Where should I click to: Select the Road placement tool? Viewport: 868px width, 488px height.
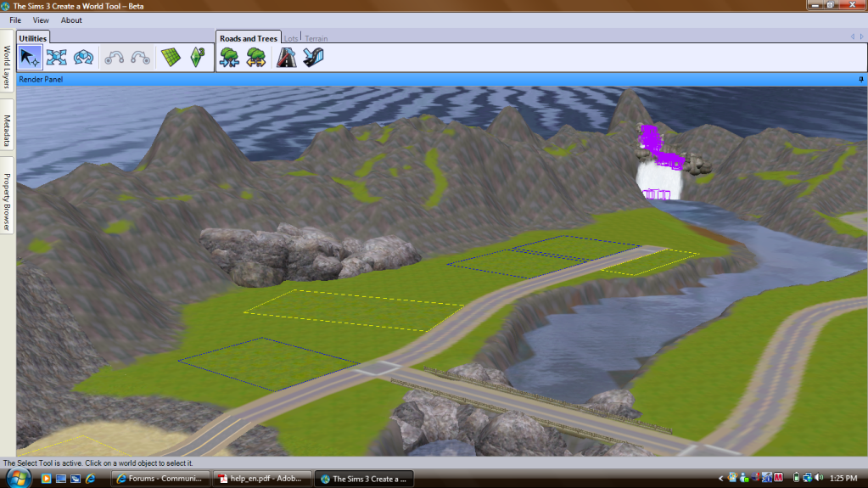[286, 58]
